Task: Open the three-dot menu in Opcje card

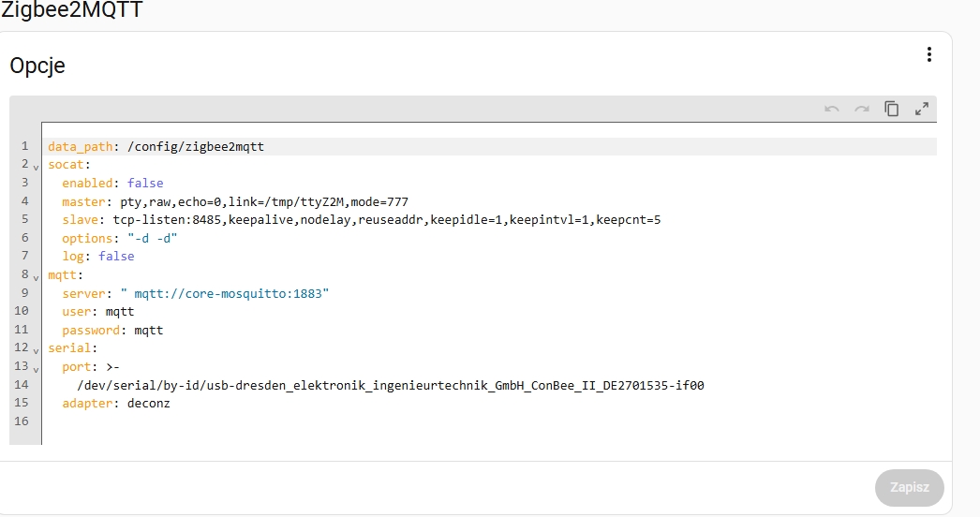Action: coord(928,55)
